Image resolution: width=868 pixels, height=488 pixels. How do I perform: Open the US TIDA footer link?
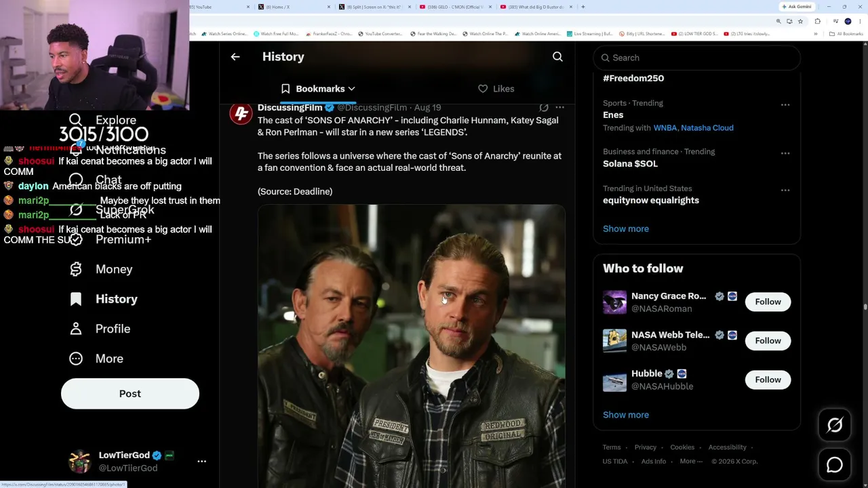pyautogui.click(x=615, y=462)
